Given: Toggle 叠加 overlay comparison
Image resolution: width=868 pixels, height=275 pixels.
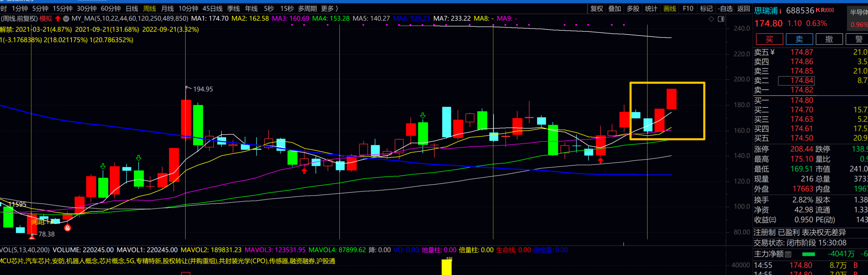Looking at the screenshot, I should [615, 9].
